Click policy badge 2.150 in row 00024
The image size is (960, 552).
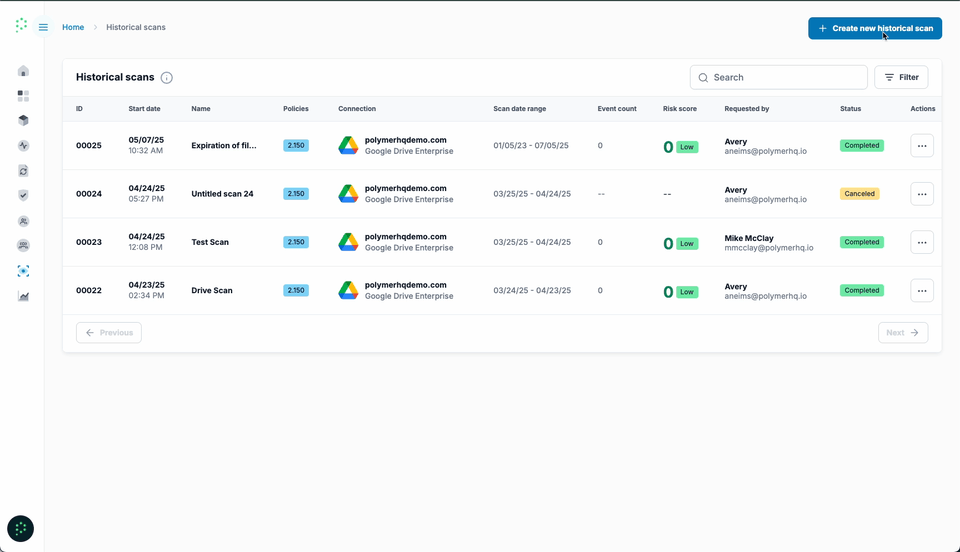click(296, 194)
